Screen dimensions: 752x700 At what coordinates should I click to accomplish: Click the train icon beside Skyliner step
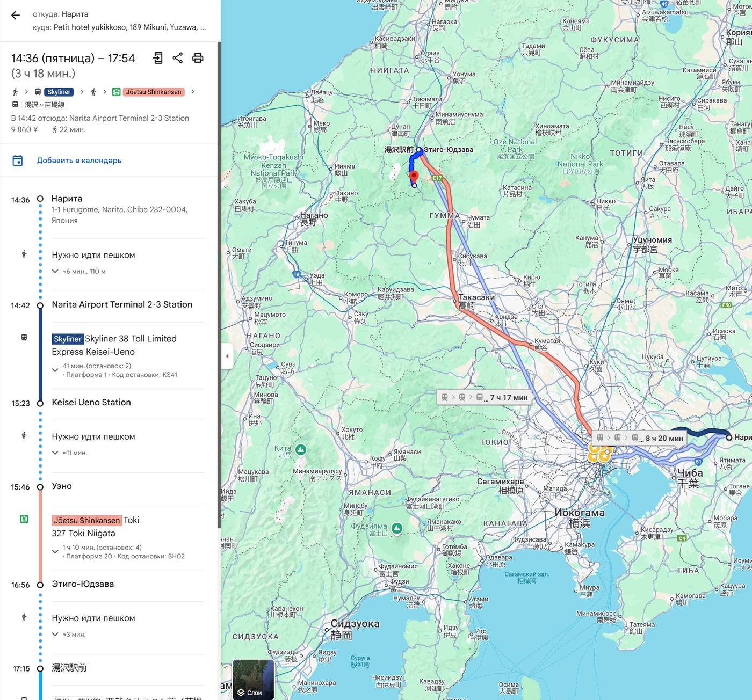coord(24,338)
